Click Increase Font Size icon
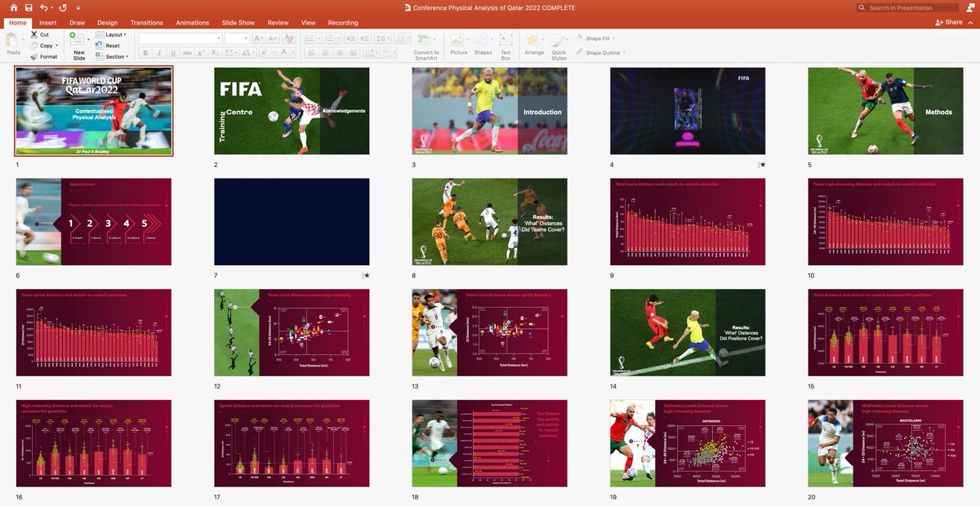Viewport: 980px width, 506px height. pyautogui.click(x=258, y=38)
